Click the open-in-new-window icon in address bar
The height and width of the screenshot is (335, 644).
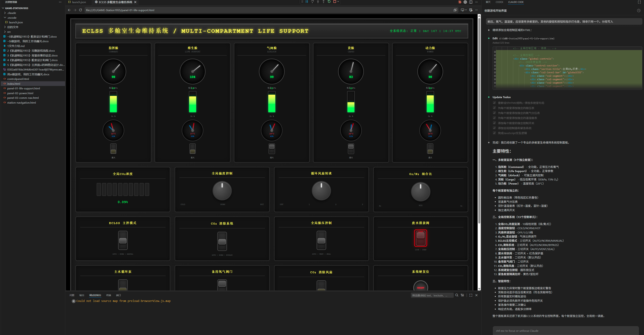[x=455, y=10]
